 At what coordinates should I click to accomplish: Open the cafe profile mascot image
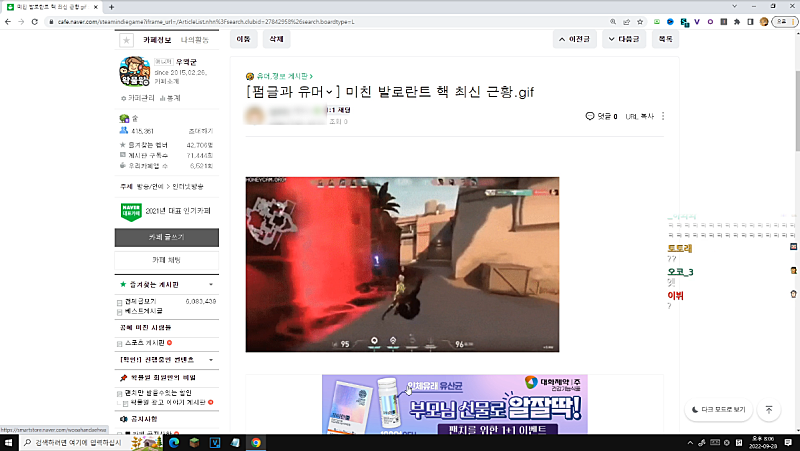135,71
